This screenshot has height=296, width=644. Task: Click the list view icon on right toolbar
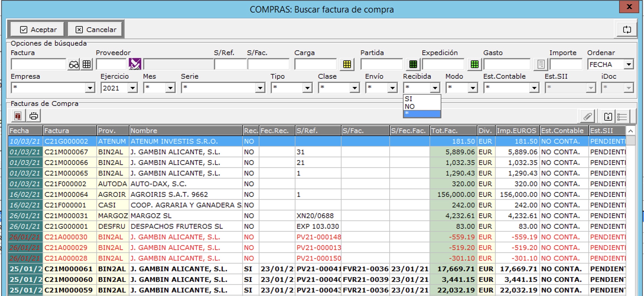622,116
